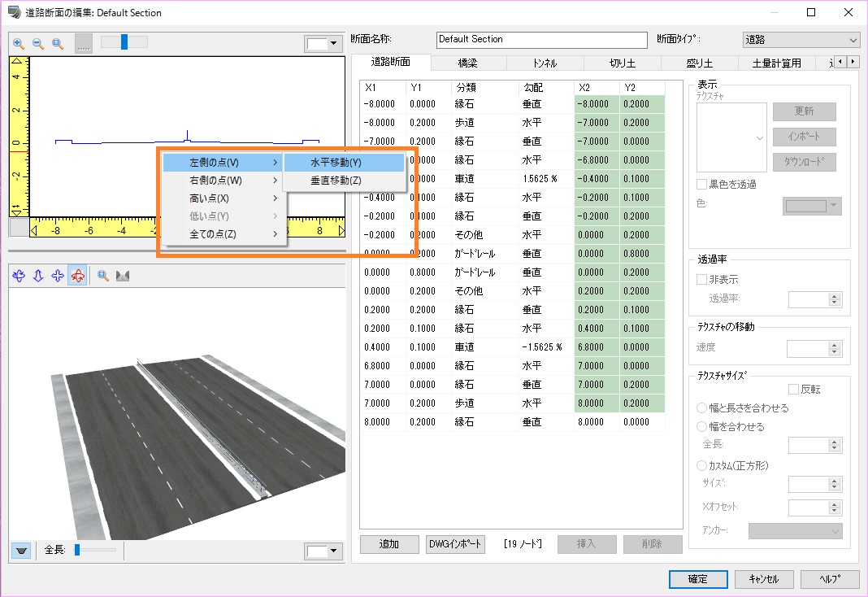Click the DWGインポート button
868x597 pixels.
pyautogui.click(x=454, y=544)
